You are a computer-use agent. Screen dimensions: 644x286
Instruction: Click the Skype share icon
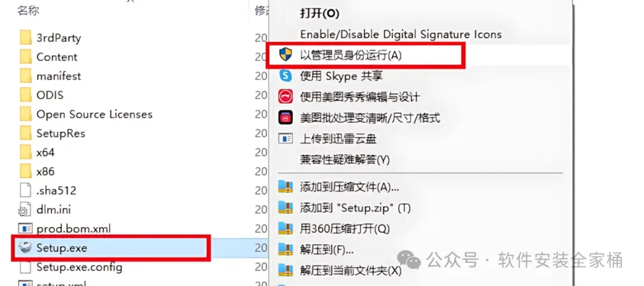coord(286,76)
